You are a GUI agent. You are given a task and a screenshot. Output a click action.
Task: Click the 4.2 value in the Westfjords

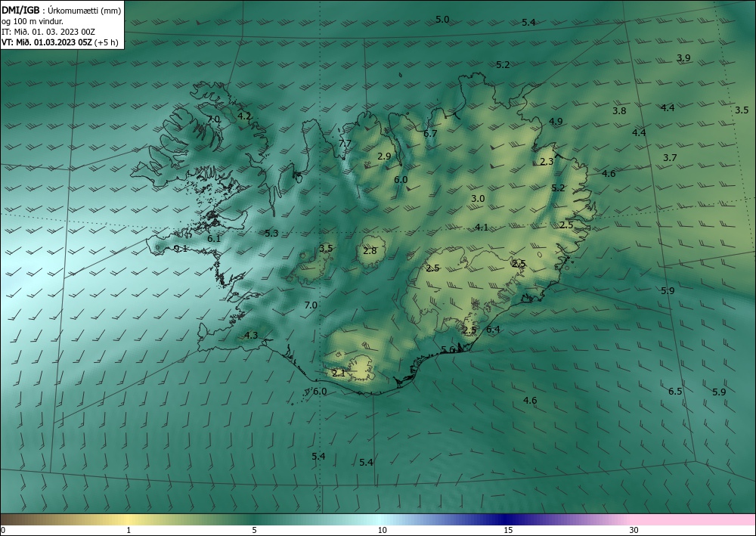tap(244, 116)
